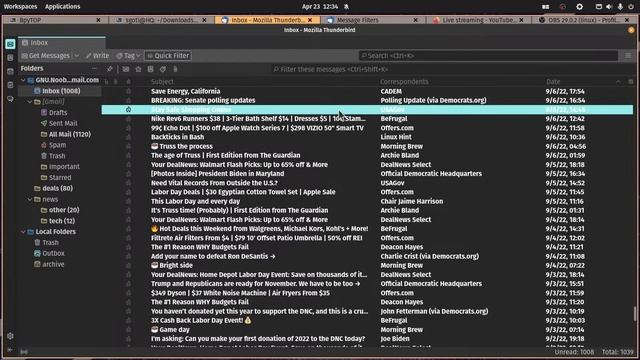
Task: Click the notification bell next to clock
Action: tap(346, 7)
